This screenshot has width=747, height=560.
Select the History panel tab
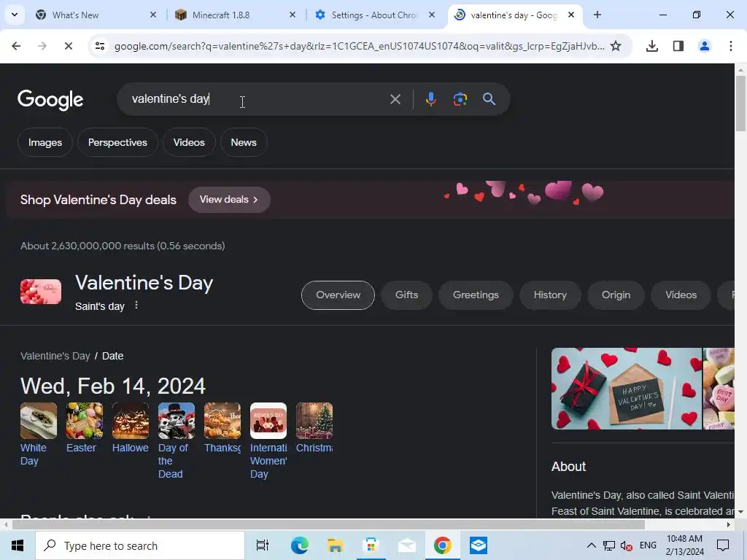click(550, 295)
